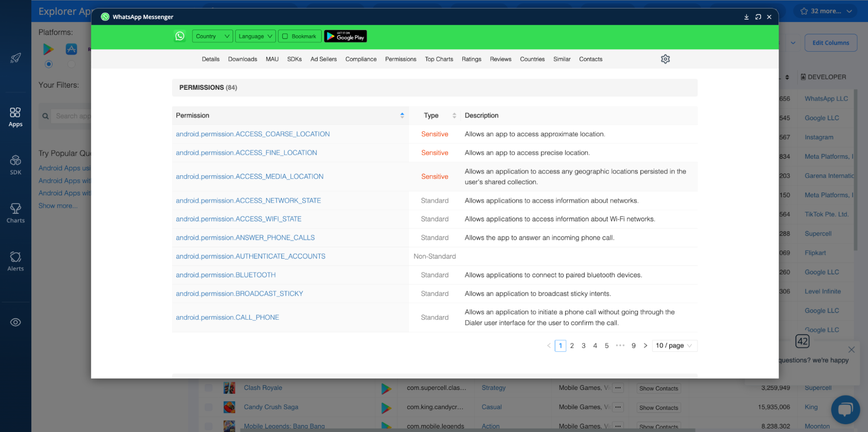Go to the next permissions page

tap(645, 346)
